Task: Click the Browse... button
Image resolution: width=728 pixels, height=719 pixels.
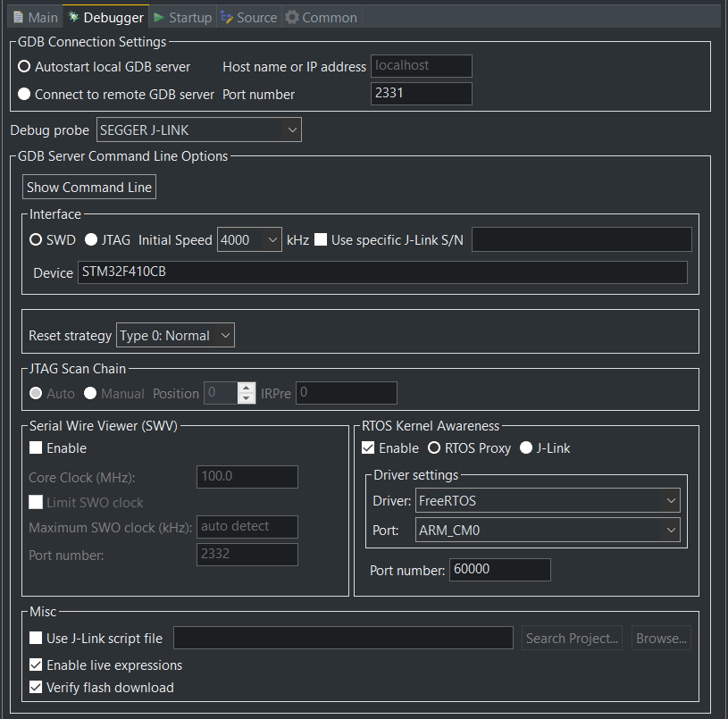Action: point(661,638)
